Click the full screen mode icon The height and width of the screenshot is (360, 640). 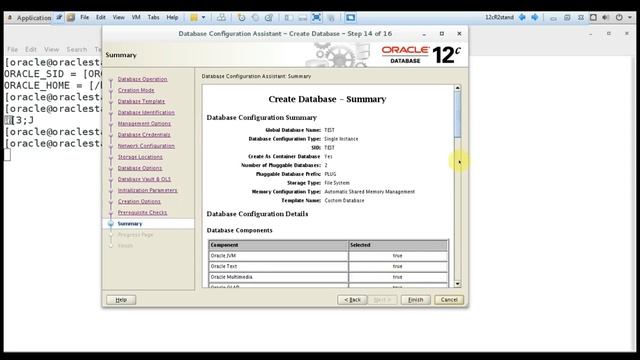point(316,18)
